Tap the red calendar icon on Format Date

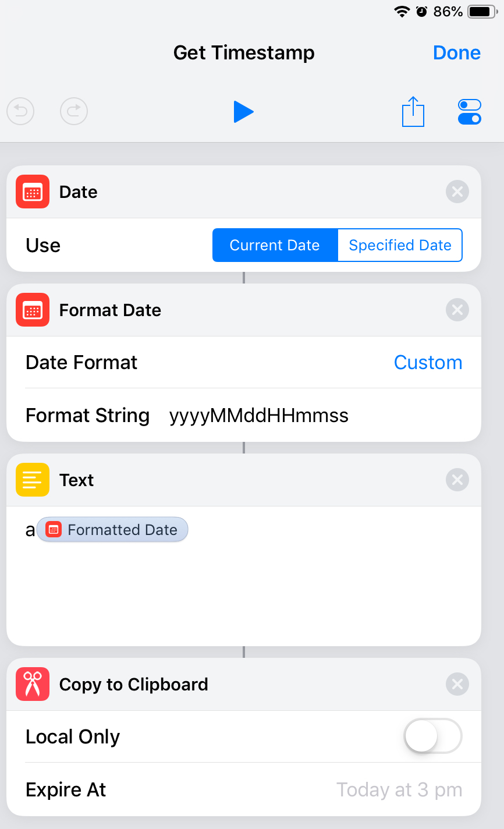pos(33,310)
